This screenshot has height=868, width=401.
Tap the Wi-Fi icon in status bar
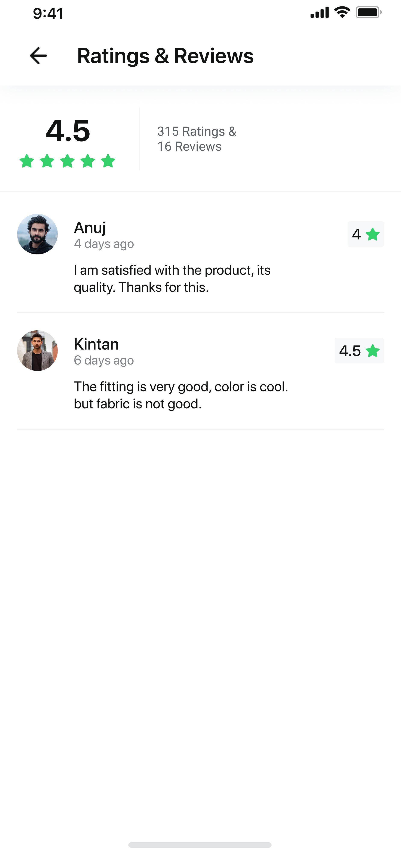(x=342, y=13)
